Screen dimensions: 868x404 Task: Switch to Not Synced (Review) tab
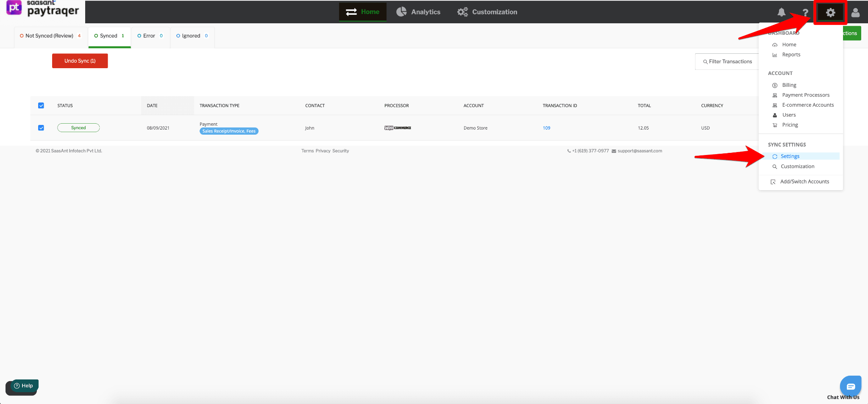pyautogui.click(x=50, y=36)
